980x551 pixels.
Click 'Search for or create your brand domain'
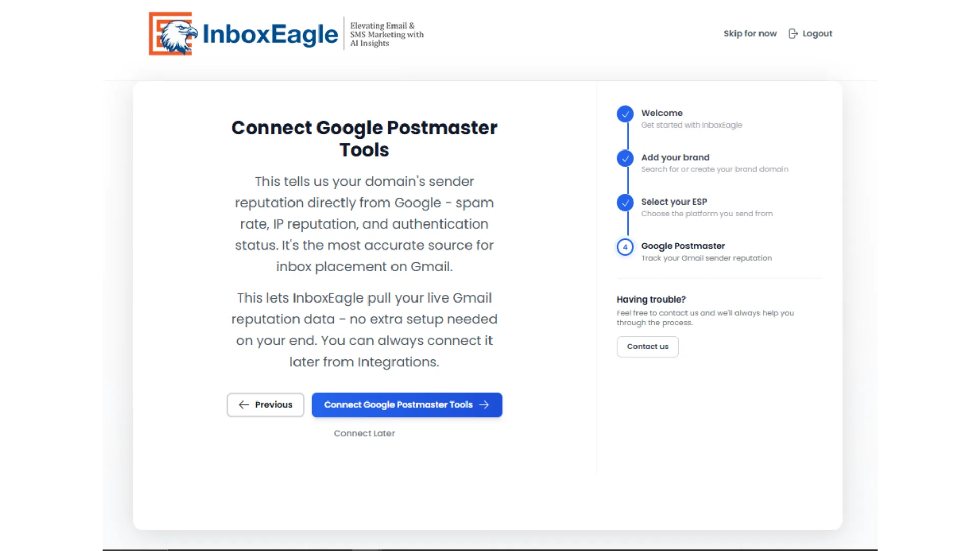point(714,169)
